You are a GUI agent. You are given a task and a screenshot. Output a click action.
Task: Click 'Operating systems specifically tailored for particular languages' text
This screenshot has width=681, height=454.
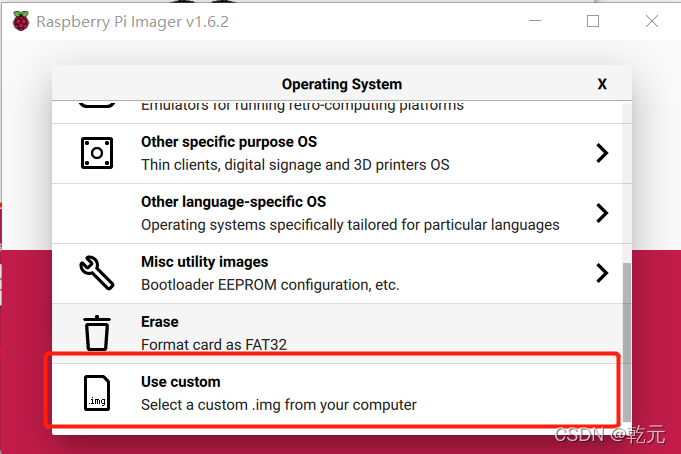pyautogui.click(x=350, y=225)
